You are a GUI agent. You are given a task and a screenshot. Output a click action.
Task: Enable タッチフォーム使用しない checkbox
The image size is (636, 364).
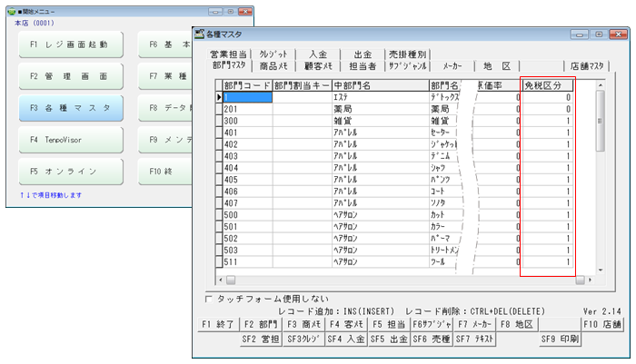click(210, 297)
